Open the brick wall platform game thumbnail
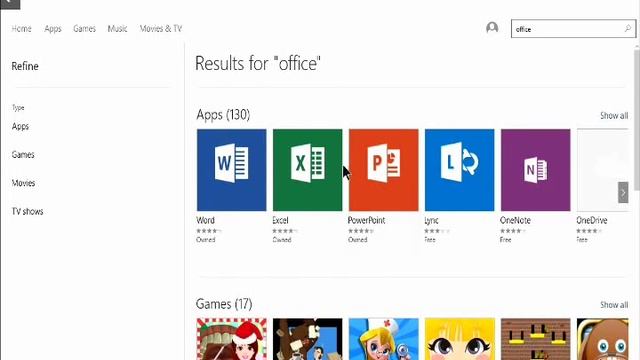 click(535, 339)
